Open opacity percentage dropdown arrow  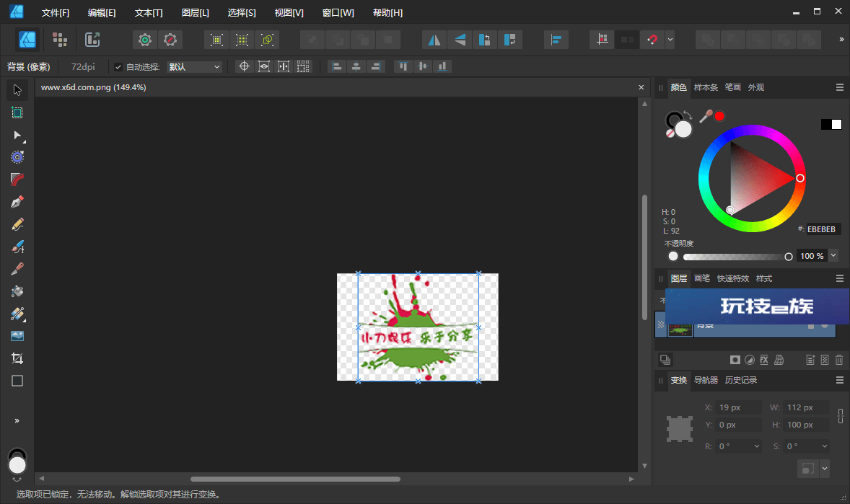(x=833, y=256)
